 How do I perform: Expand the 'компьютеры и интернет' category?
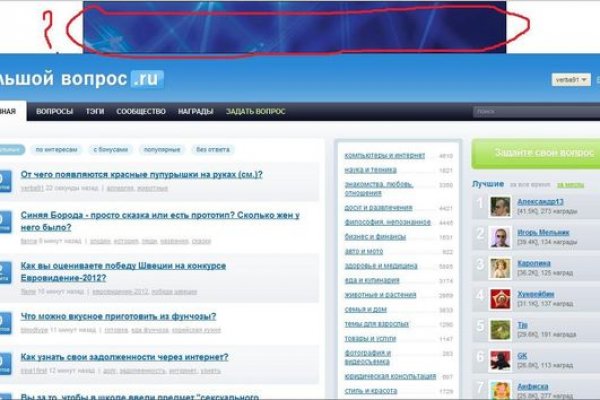click(384, 156)
